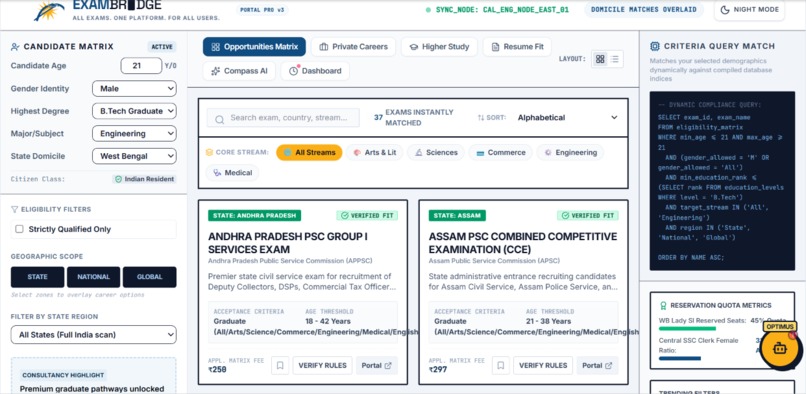
Task: Toggle Domicile Matches Overlaid pill
Action: tap(644, 10)
